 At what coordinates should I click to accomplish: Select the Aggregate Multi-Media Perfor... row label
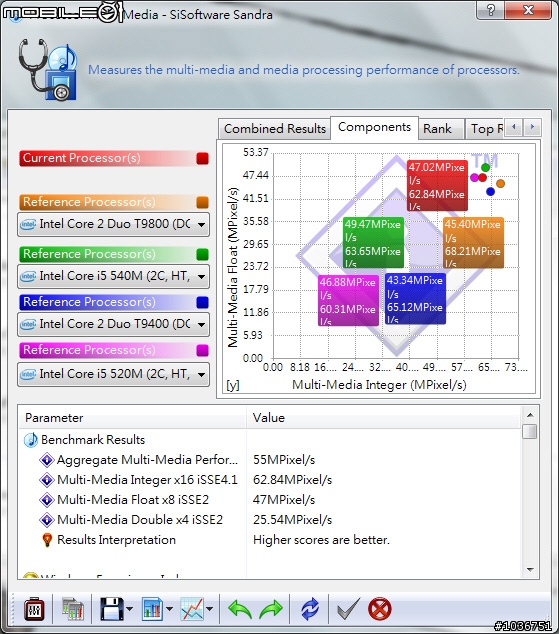148,460
